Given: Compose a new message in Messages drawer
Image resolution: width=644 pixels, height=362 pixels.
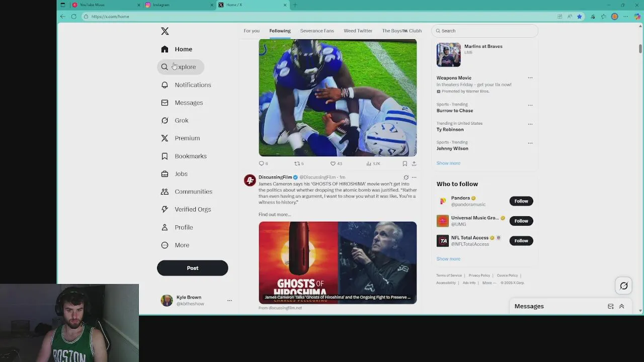Looking at the screenshot, I should click(611, 306).
